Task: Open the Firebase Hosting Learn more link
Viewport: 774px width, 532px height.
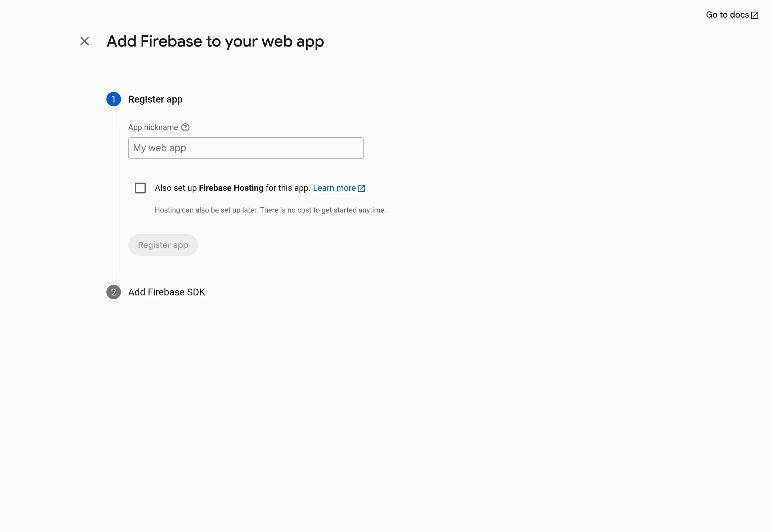Action: click(334, 188)
